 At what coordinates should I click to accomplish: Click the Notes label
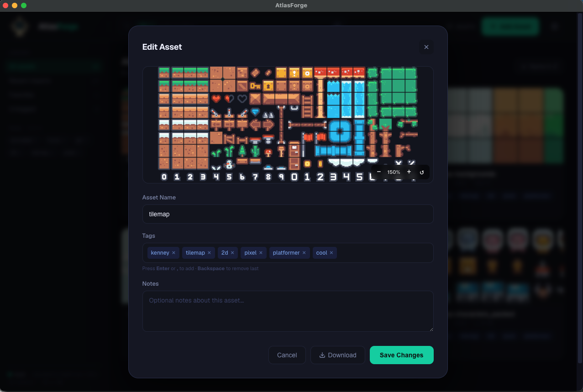coord(151,284)
